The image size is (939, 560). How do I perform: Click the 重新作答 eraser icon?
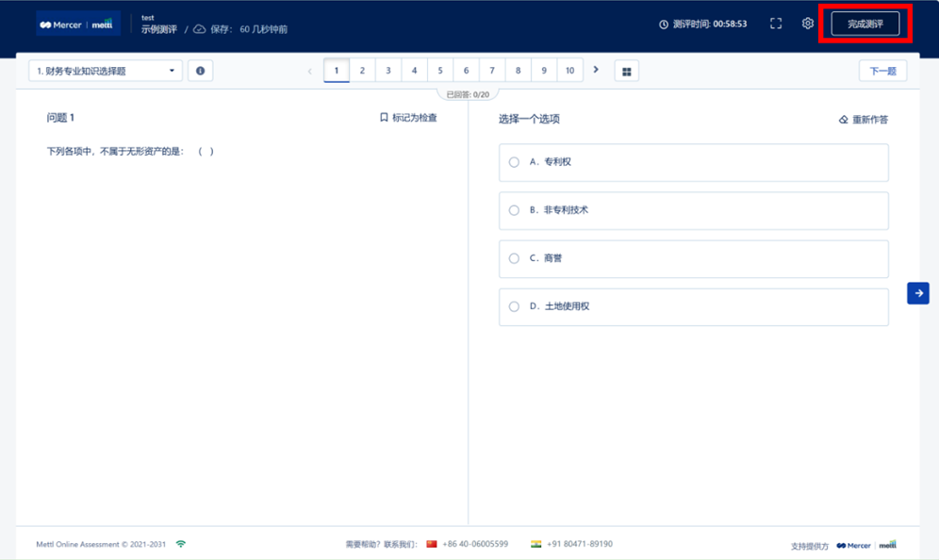pyautogui.click(x=843, y=120)
